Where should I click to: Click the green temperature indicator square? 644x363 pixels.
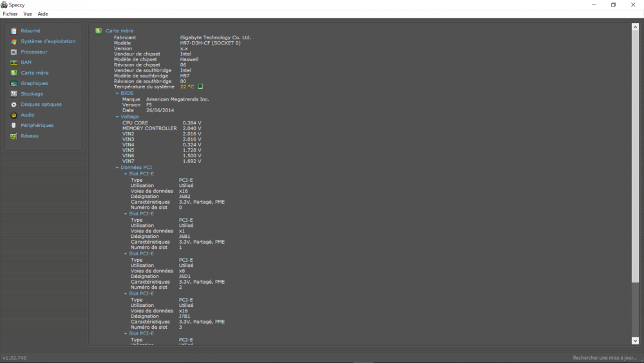point(200,86)
